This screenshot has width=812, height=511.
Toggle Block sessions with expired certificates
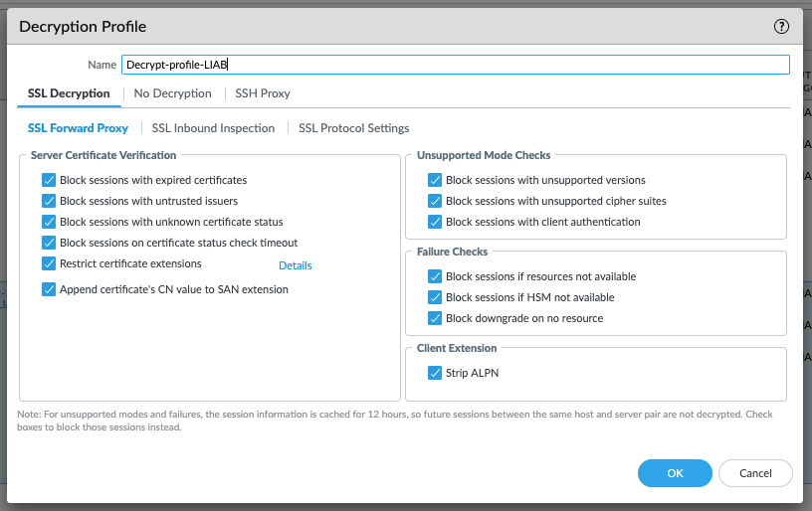49,180
